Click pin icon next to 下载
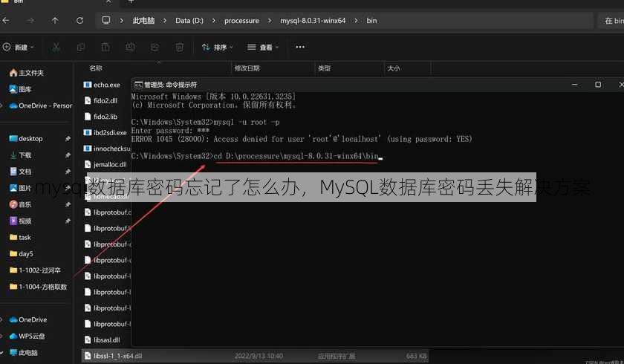The image size is (624, 364). pos(68,155)
